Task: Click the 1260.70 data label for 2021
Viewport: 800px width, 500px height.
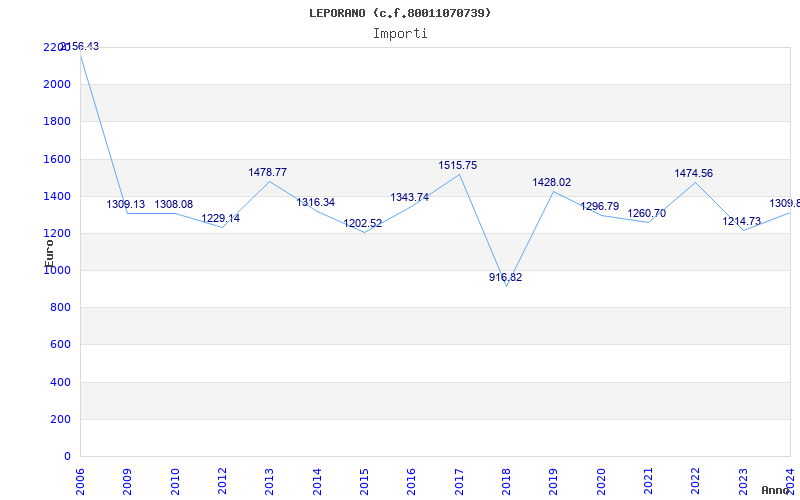Action: click(x=646, y=214)
